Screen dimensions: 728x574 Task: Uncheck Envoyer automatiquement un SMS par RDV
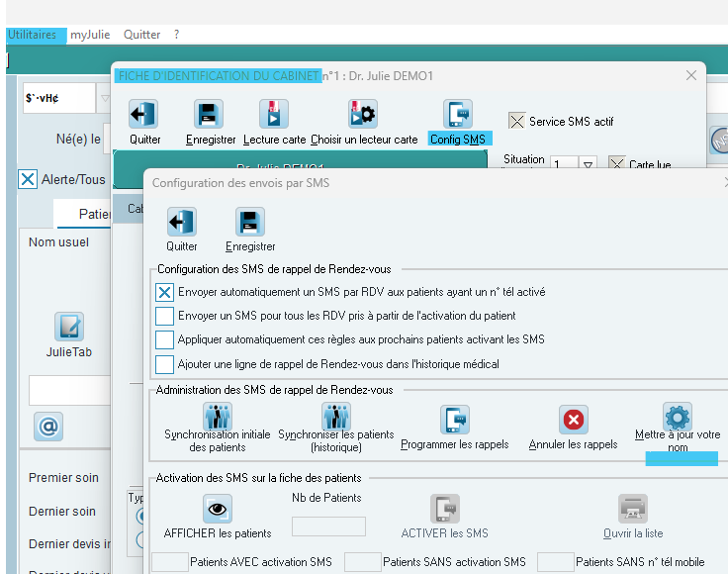[165, 293]
